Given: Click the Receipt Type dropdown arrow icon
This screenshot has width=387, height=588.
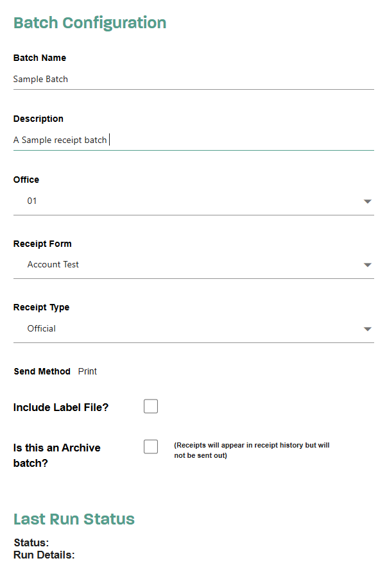Looking at the screenshot, I should pyautogui.click(x=368, y=329).
